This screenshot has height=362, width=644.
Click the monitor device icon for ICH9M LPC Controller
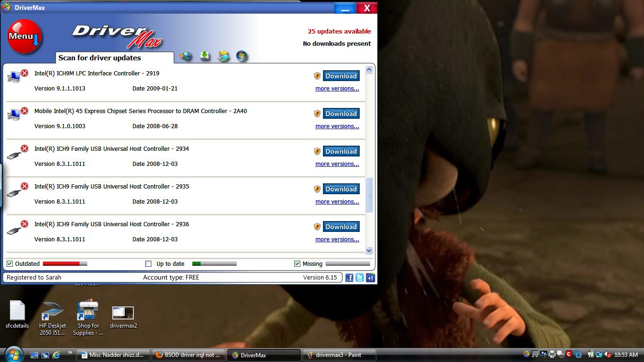15,77
